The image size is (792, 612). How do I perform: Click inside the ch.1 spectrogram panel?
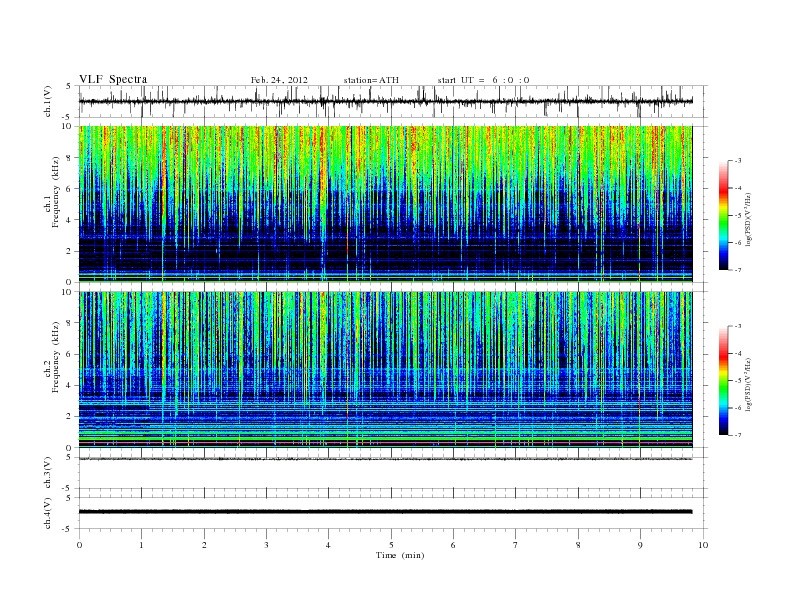(x=385, y=203)
